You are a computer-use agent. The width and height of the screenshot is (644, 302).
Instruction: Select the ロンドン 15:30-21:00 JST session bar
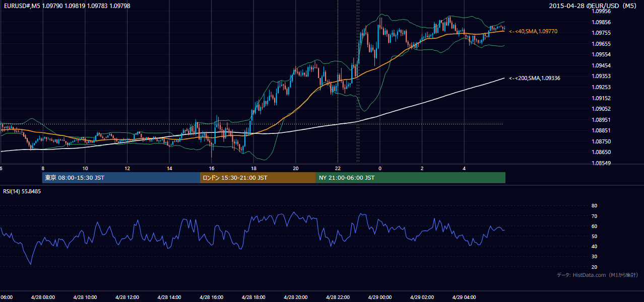tap(258, 178)
